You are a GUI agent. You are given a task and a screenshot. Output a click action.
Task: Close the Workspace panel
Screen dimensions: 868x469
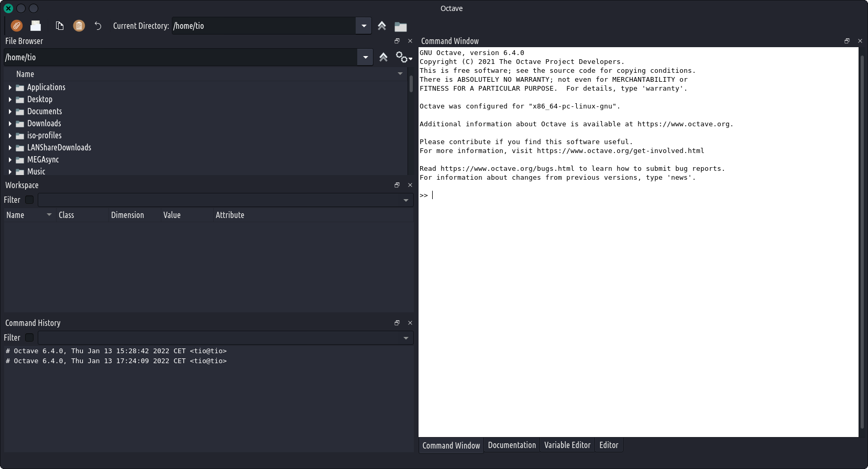[x=410, y=185]
